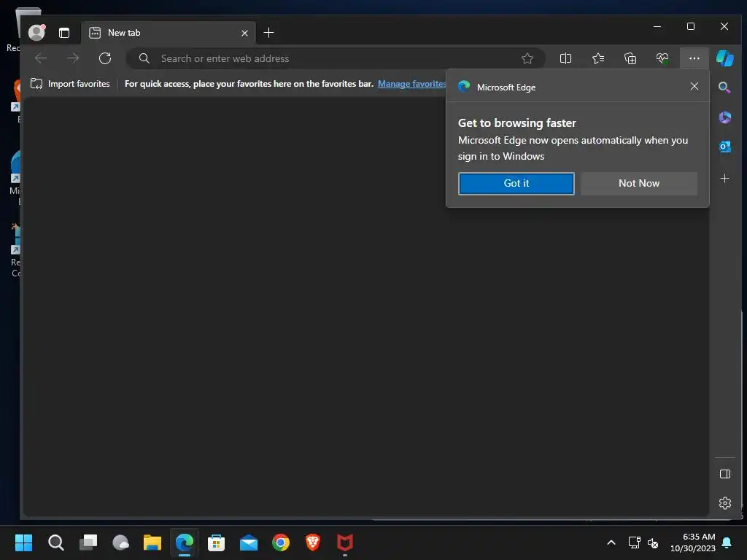This screenshot has height=560, width=747.
Task: Click the Edge icon in taskbar
Action: (x=185, y=542)
